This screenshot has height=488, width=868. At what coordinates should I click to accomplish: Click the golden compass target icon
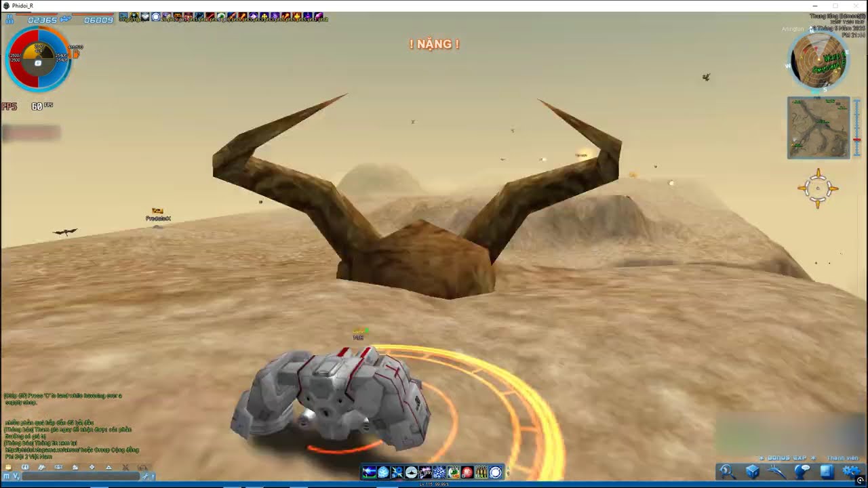[x=818, y=188]
